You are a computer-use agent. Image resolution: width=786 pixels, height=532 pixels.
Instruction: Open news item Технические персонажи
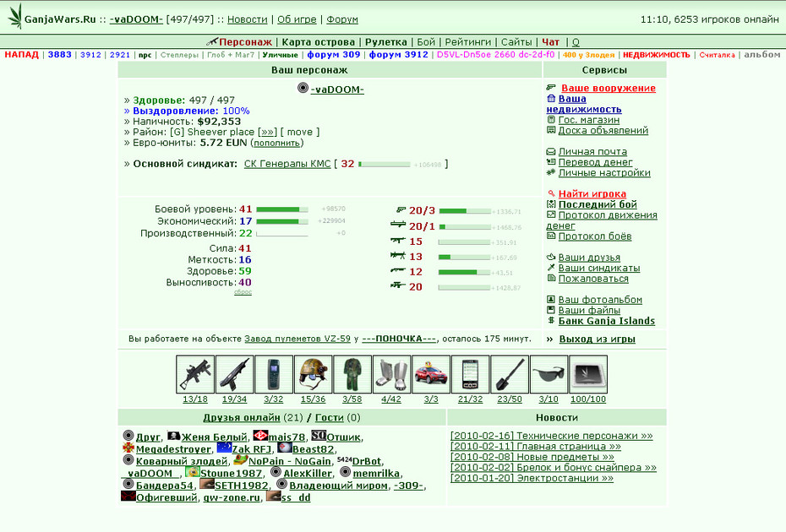551,436
